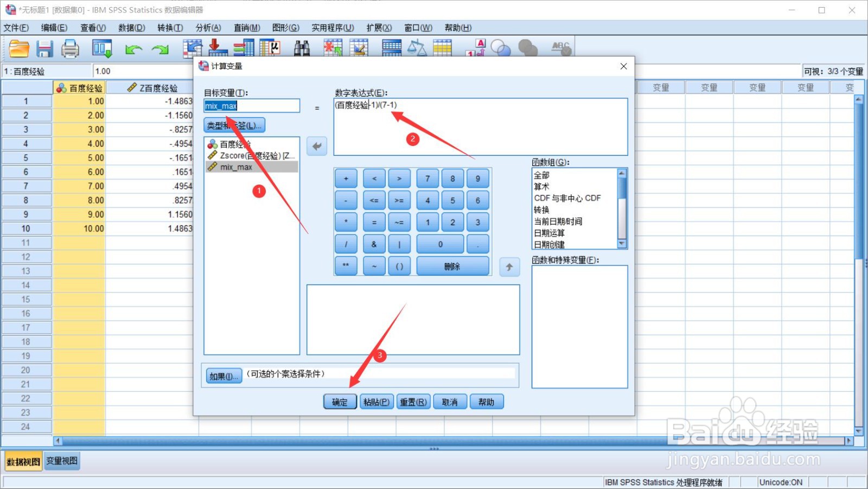Open the 分析(A) menu

[208, 28]
